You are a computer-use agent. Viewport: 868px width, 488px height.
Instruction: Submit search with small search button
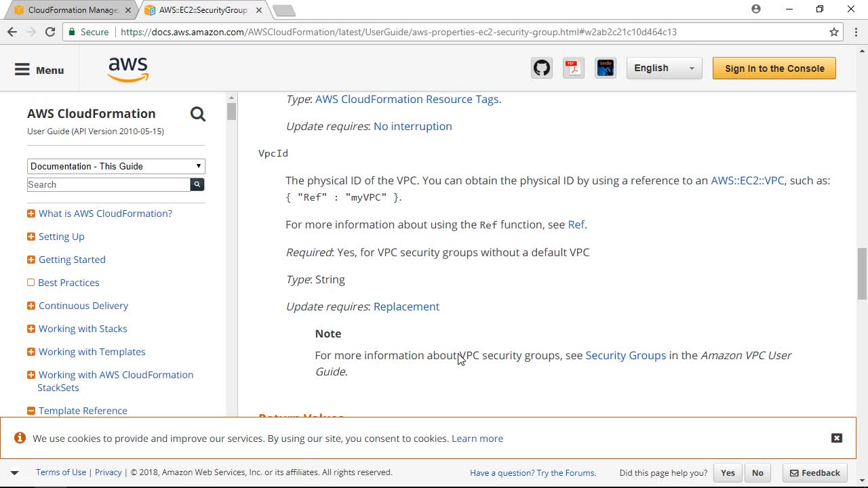[197, 184]
